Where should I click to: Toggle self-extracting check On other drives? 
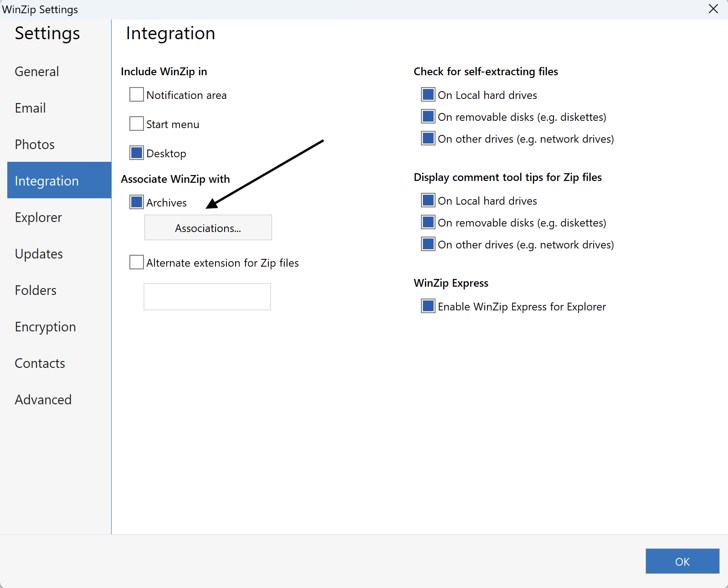428,138
